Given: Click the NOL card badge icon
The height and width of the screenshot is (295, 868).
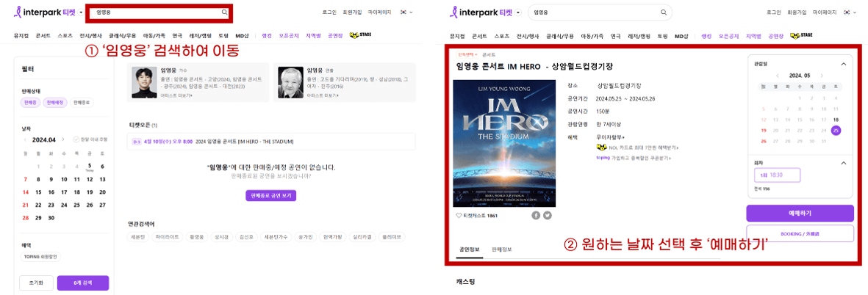Looking at the screenshot, I should coord(602,147).
